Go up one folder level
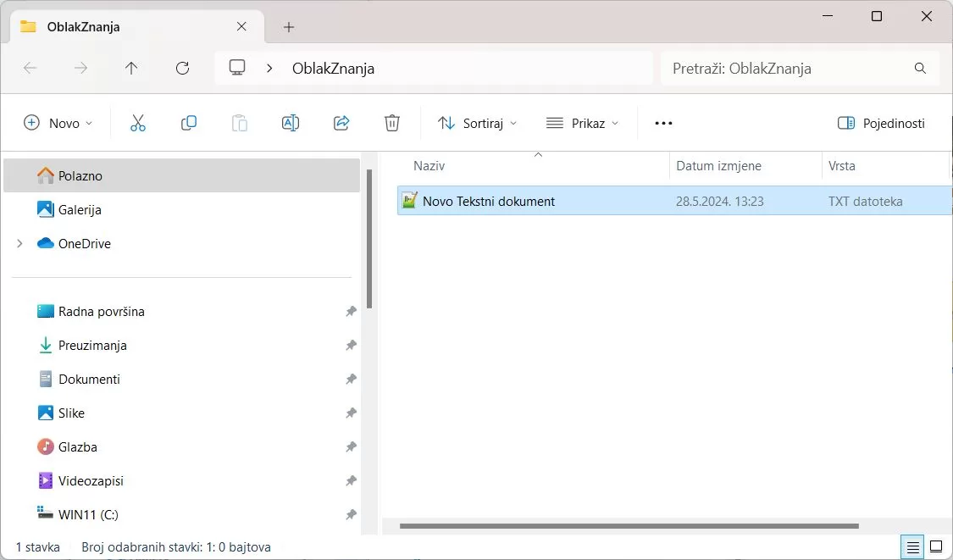The image size is (953, 560). coord(131,69)
